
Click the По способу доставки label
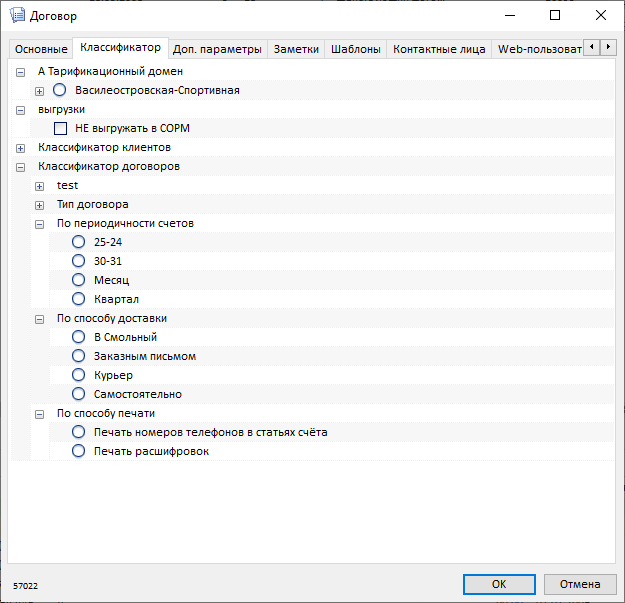tap(112, 318)
